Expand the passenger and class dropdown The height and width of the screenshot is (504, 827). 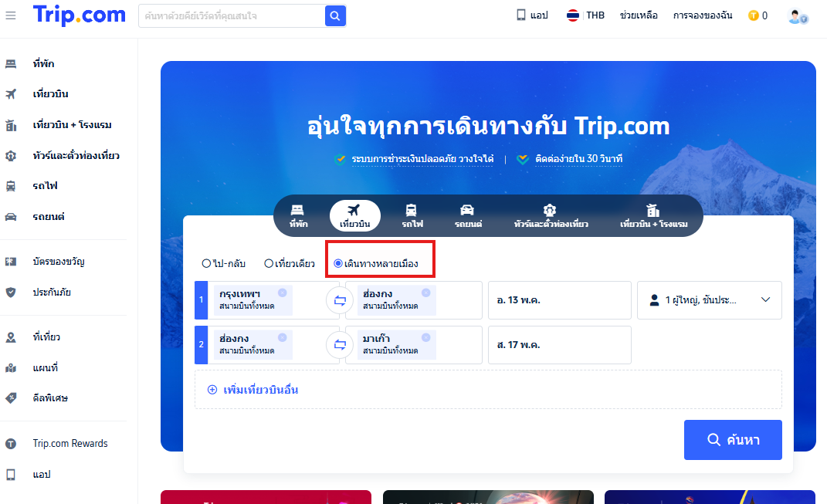pos(709,300)
